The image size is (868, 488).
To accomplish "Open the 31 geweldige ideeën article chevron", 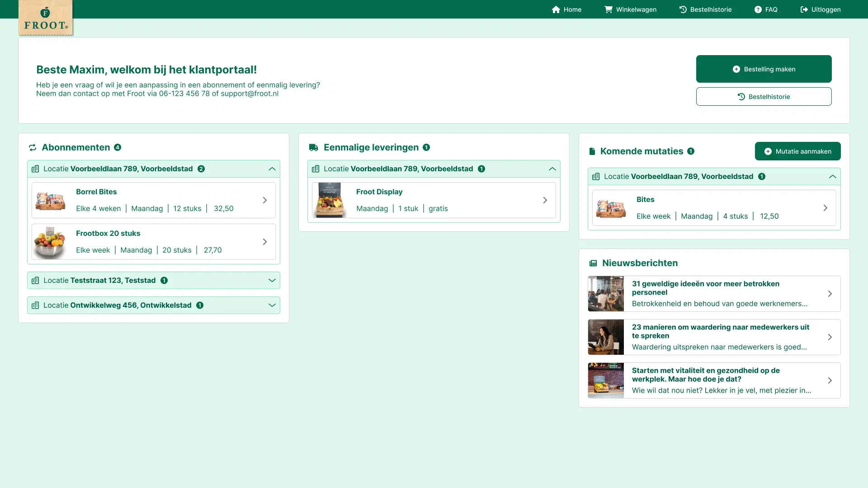I will point(830,294).
